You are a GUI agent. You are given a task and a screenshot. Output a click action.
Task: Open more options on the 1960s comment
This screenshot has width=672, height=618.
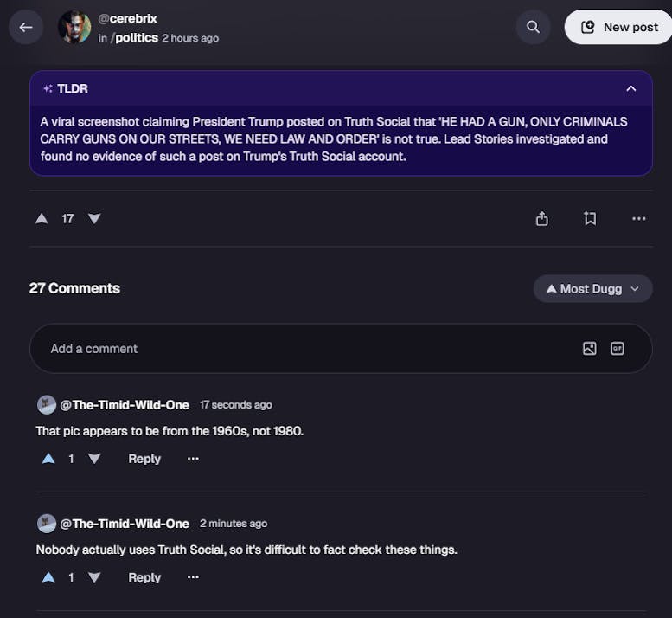coord(193,459)
